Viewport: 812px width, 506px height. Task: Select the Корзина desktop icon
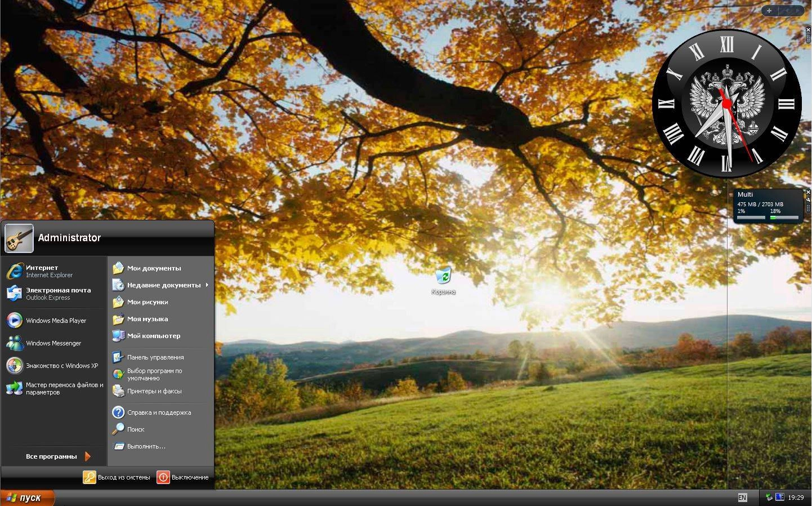(443, 281)
